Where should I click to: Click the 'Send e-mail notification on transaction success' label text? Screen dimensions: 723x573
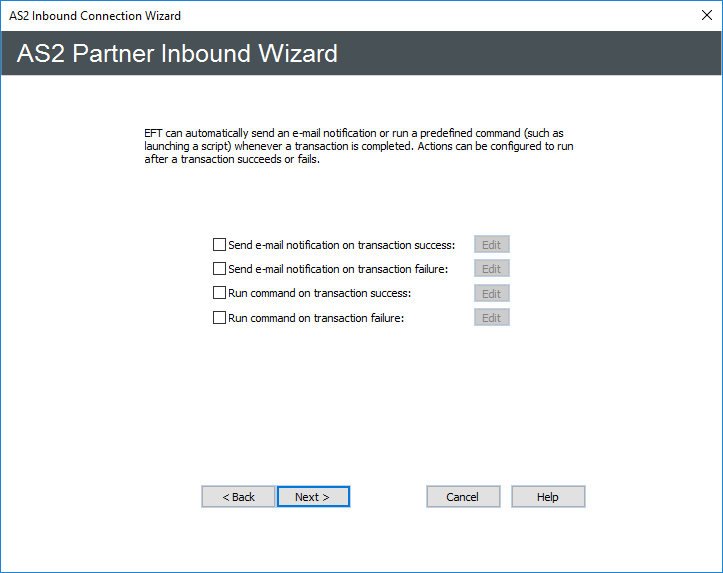click(341, 244)
